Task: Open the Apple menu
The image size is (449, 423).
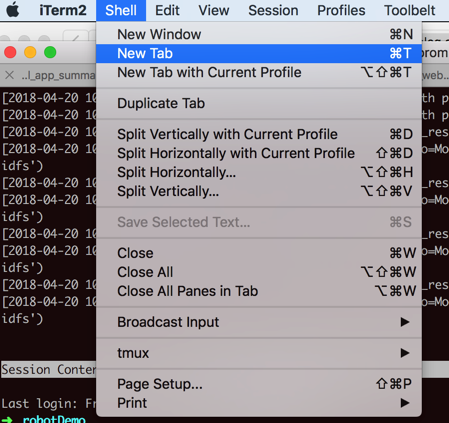Action: [13, 10]
